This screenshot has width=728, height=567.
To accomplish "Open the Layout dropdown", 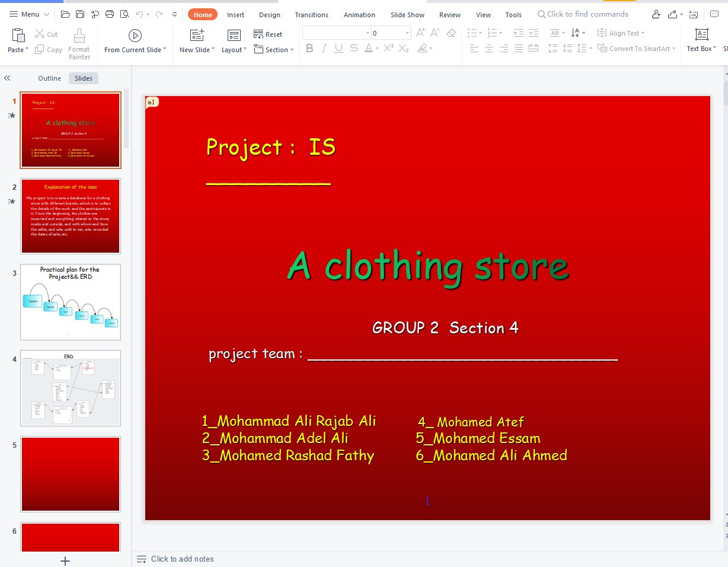I will pyautogui.click(x=234, y=50).
